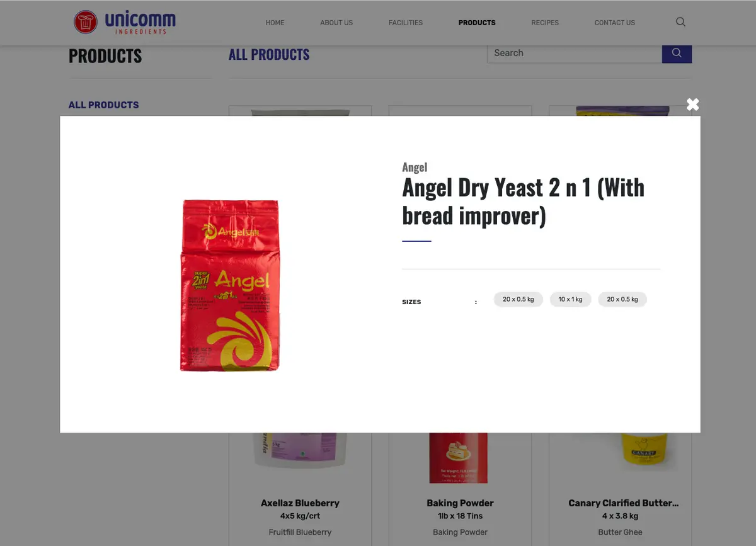Open the Home menu item
756x546 pixels.
click(275, 23)
